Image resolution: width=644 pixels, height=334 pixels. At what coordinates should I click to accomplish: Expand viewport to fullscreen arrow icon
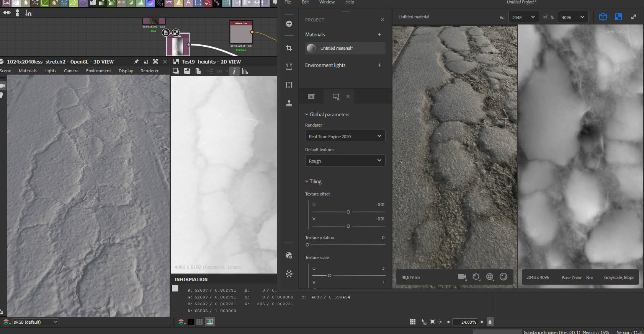pyautogui.click(x=634, y=17)
